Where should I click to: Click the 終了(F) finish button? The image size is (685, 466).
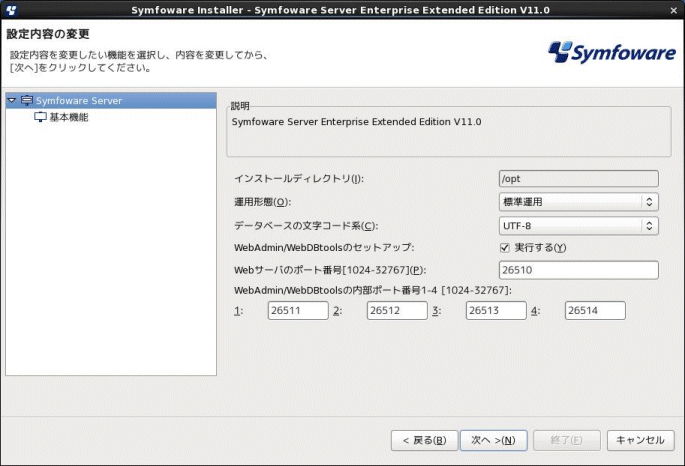(x=567, y=440)
